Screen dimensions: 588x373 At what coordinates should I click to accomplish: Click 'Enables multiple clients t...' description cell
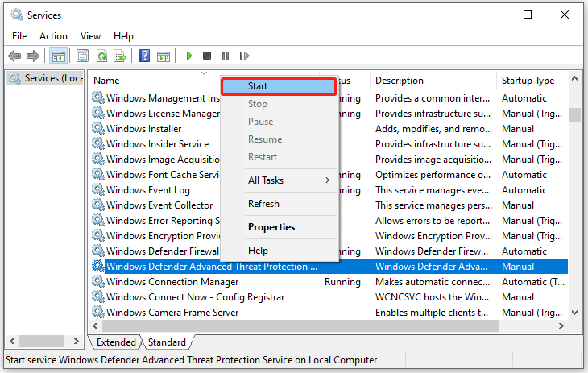432,313
